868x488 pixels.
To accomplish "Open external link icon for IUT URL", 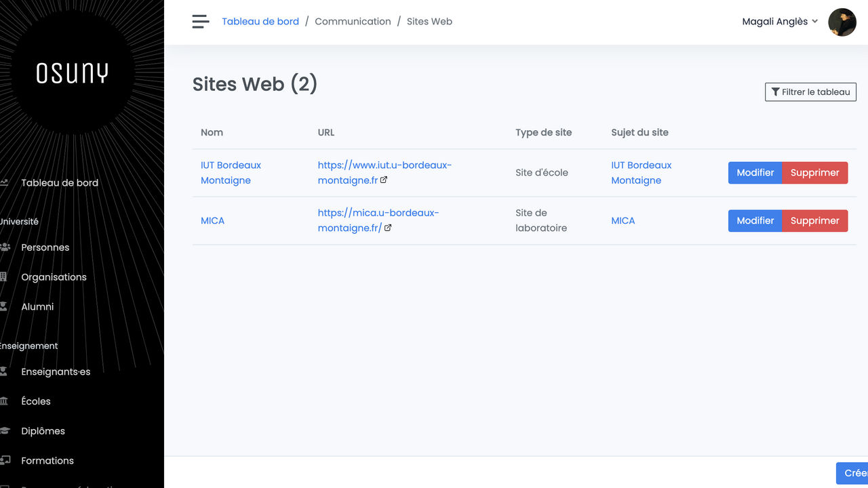I will 384,180.
